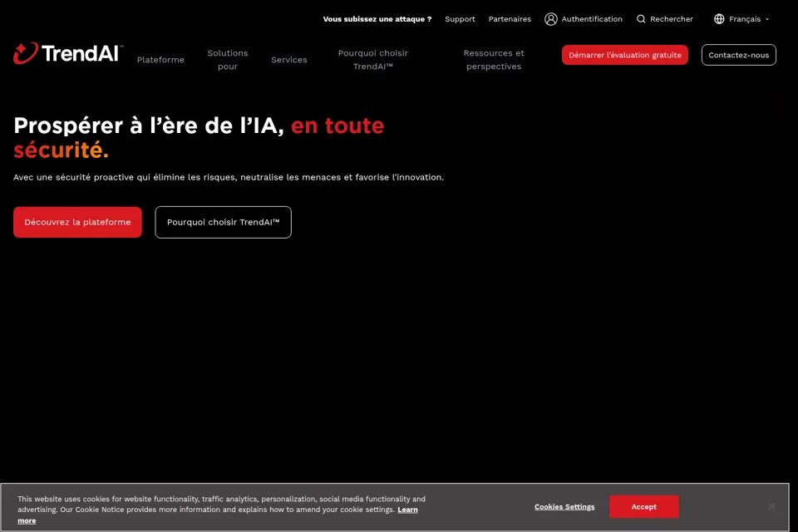
Task: Open the Services menu
Action: point(289,60)
